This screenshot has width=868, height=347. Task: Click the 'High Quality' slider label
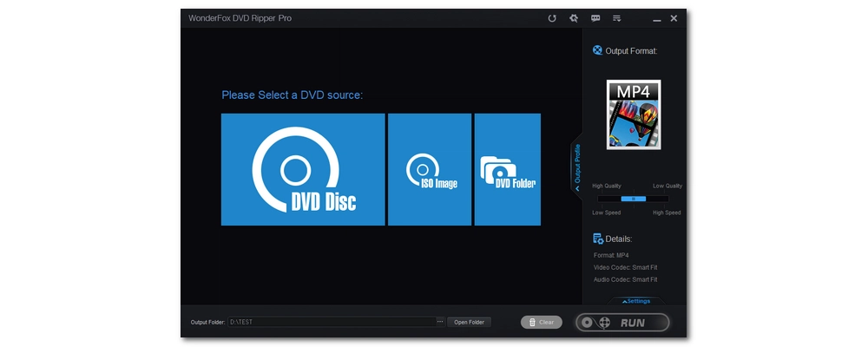pyautogui.click(x=607, y=186)
